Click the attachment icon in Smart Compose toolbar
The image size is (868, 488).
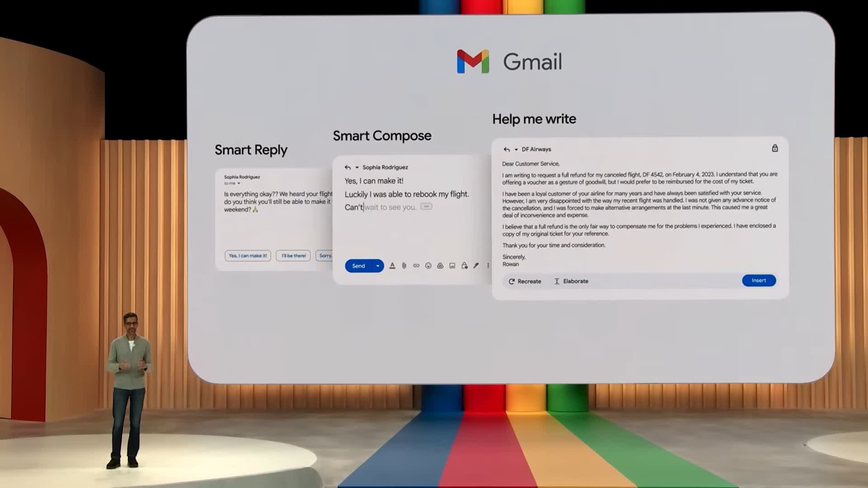404,265
